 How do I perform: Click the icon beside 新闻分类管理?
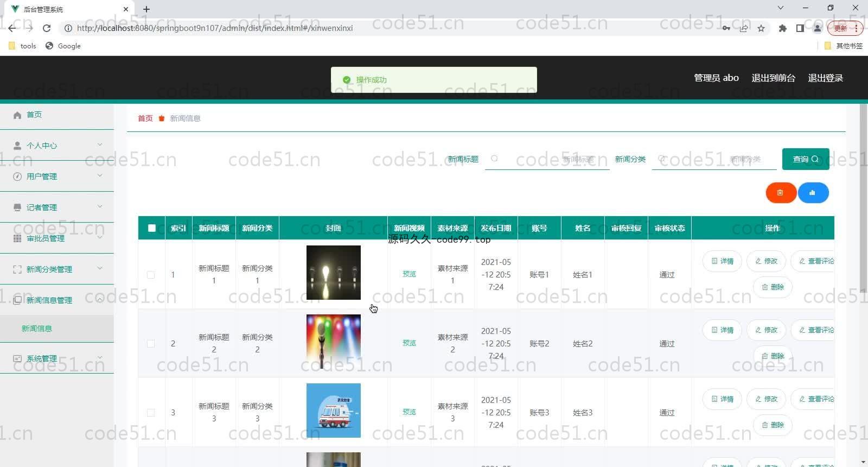click(17, 269)
